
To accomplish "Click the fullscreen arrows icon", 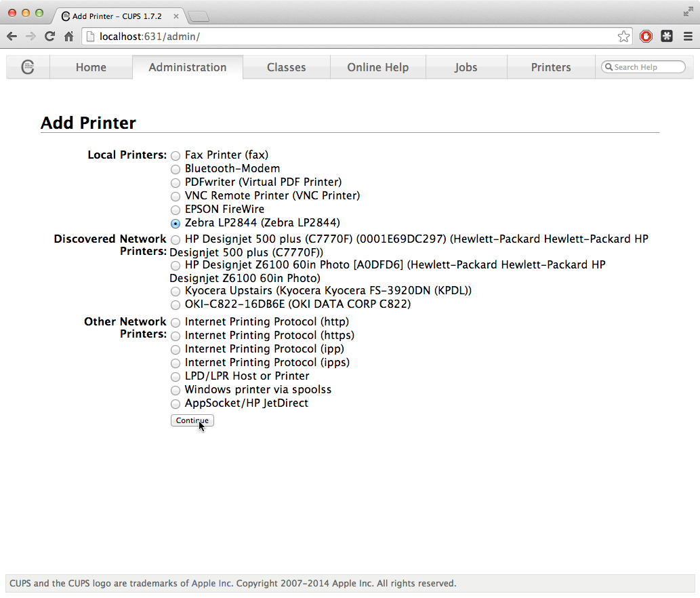I will pyautogui.click(x=688, y=12).
